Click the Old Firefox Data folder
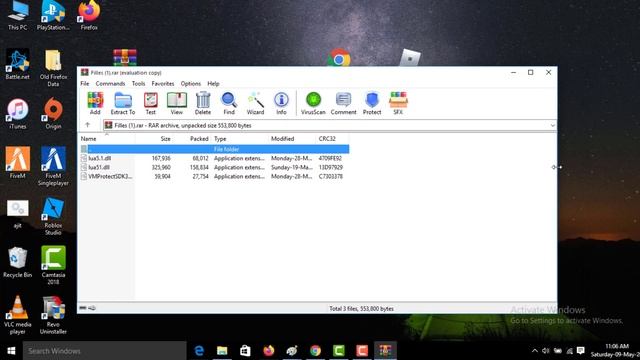640x360 pixels. point(53,68)
